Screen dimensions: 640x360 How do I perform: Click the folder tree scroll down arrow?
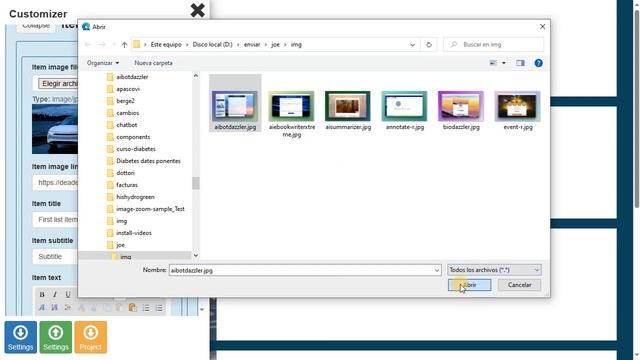tap(196, 256)
